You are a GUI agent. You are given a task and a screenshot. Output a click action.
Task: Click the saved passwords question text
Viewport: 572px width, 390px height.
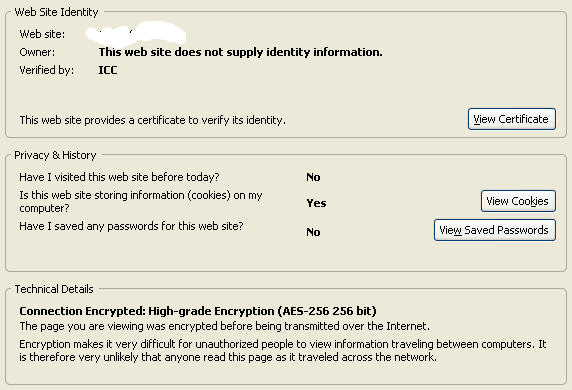pyautogui.click(x=131, y=226)
